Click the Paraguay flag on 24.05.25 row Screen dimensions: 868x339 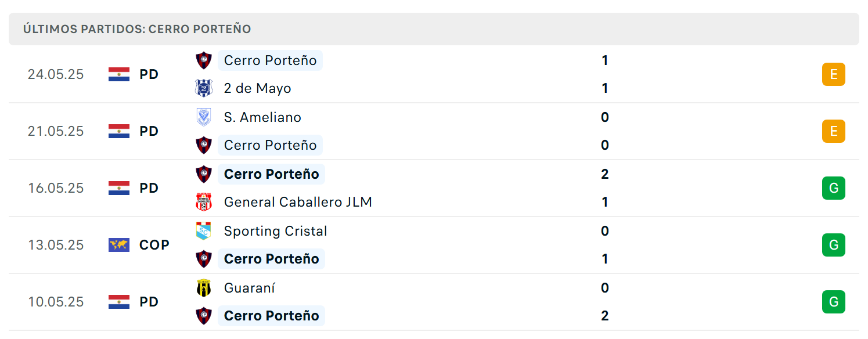(119, 74)
